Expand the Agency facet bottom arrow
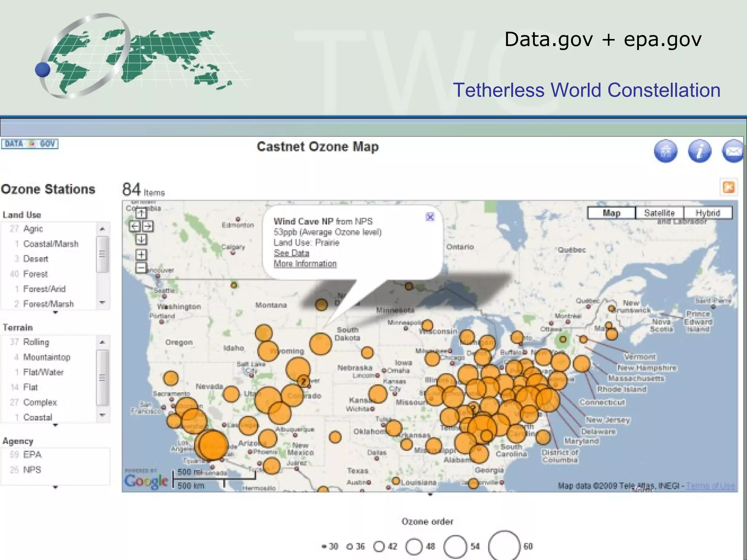This screenshot has height=560, width=747. [x=55, y=487]
